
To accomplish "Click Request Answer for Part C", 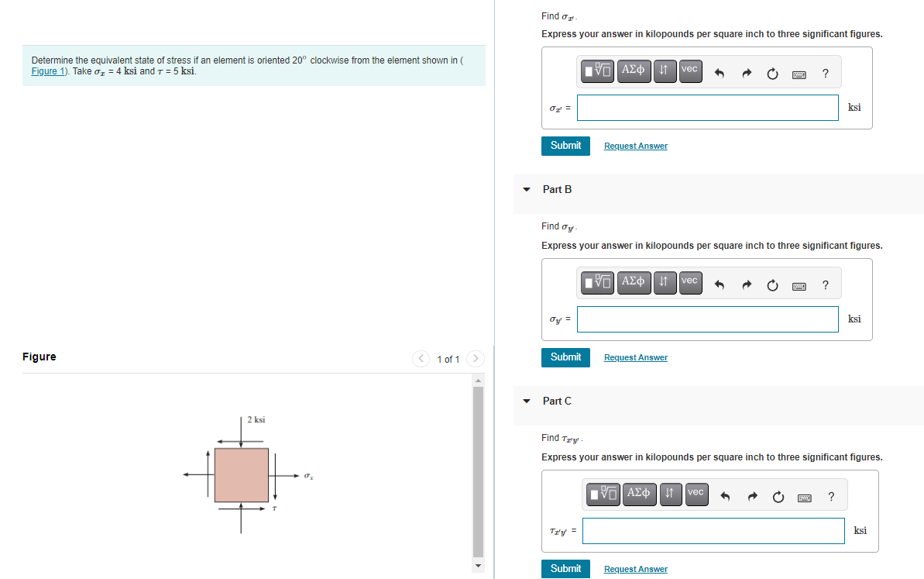I will 635,568.
